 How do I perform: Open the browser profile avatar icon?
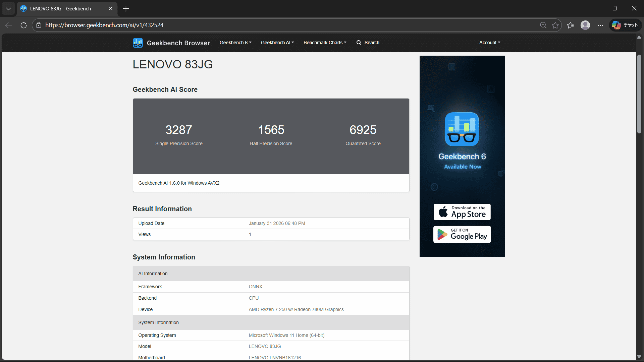pyautogui.click(x=585, y=25)
